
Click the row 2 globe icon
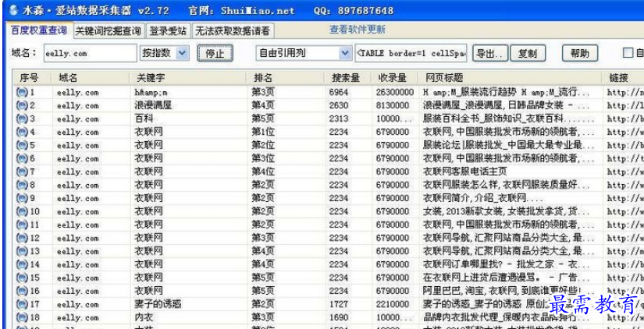point(22,105)
